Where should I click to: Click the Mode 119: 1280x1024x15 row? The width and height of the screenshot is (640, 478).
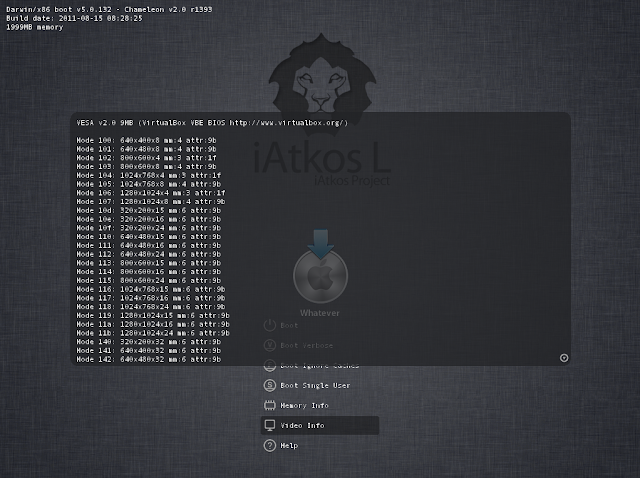153,316
